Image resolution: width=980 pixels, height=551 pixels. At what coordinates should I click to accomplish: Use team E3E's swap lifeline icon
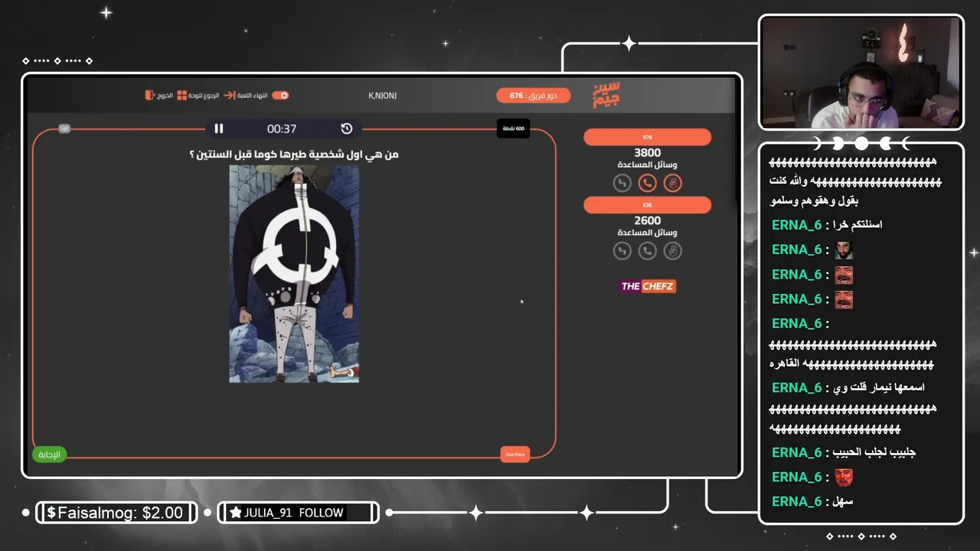point(622,250)
